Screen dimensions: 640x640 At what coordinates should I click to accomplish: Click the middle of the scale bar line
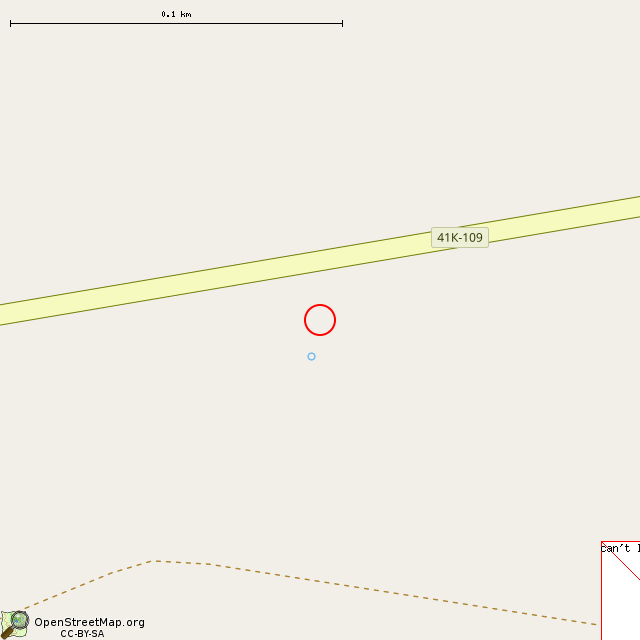click(x=176, y=24)
